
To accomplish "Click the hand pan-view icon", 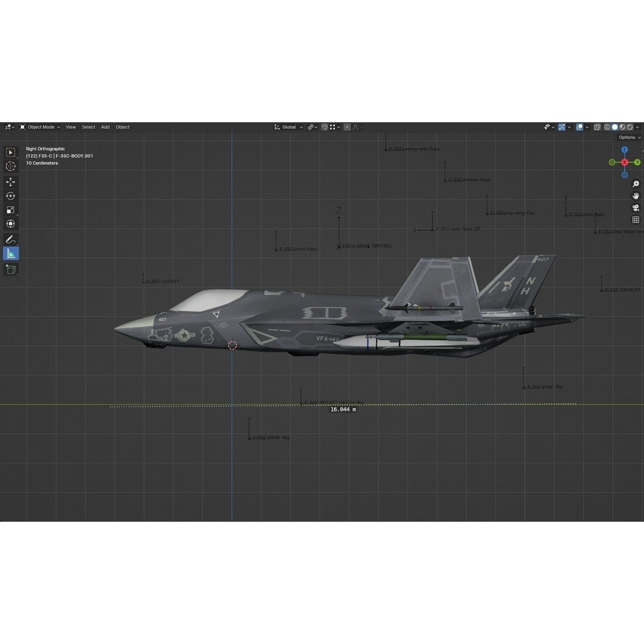I will click(636, 196).
